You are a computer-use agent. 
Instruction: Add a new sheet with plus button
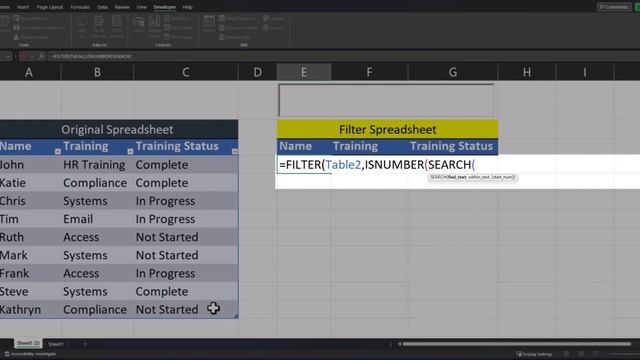tap(85, 344)
